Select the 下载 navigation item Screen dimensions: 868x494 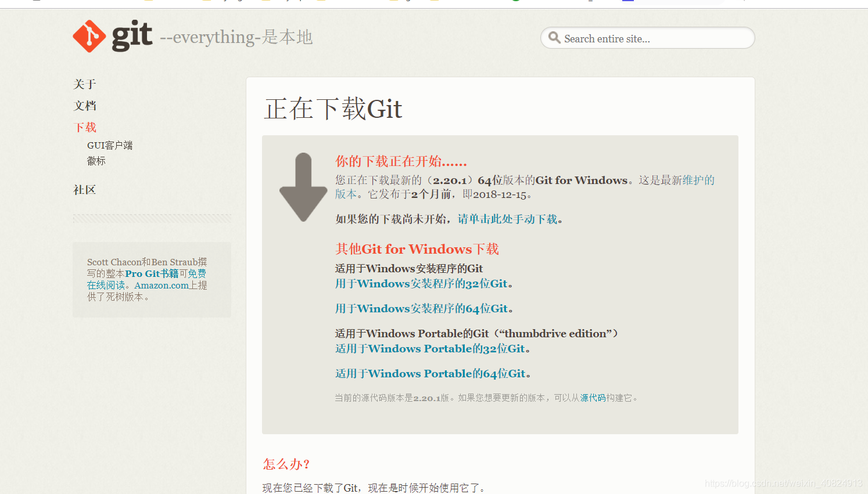(x=85, y=127)
